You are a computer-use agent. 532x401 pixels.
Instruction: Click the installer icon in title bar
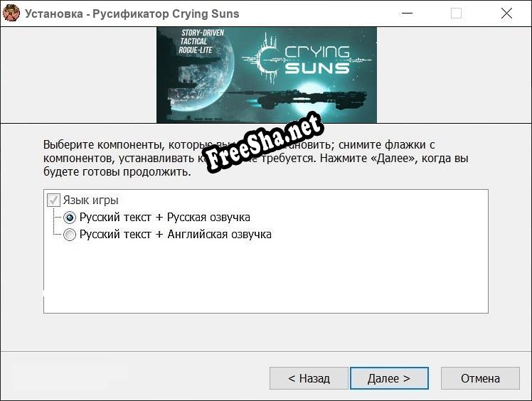click(x=11, y=14)
